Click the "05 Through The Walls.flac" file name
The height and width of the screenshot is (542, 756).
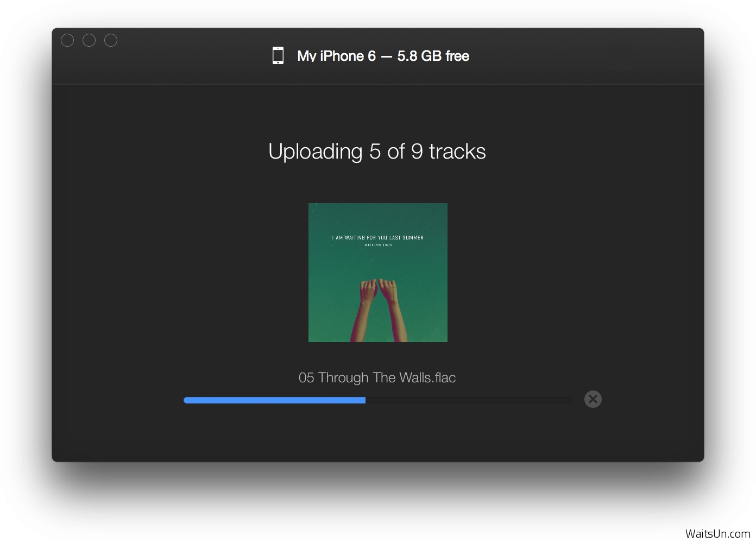click(x=377, y=377)
